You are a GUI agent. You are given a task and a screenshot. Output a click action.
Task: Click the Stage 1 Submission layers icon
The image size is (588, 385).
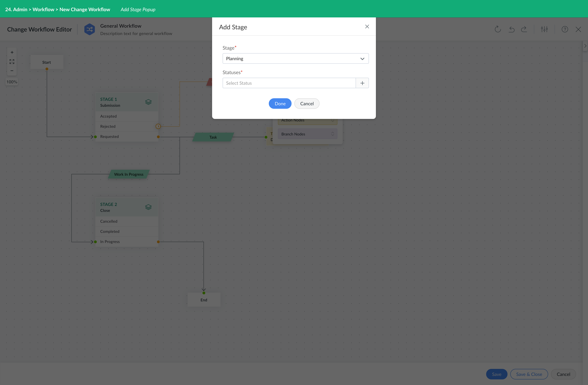tap(148, 102)
